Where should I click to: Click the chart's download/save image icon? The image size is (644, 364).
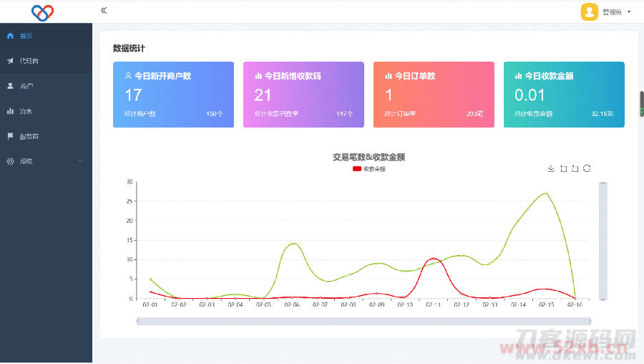pyautogui.click(x=551, y=168)
